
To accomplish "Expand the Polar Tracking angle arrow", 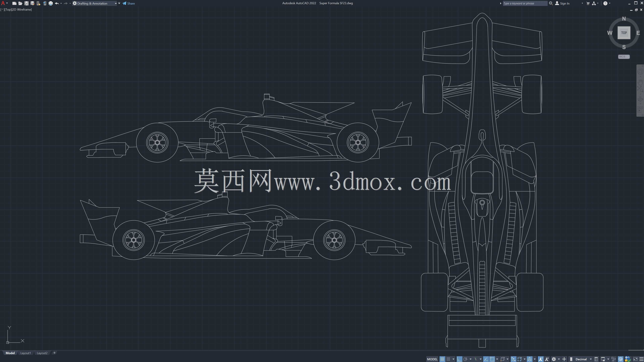I will pos(471,359).
